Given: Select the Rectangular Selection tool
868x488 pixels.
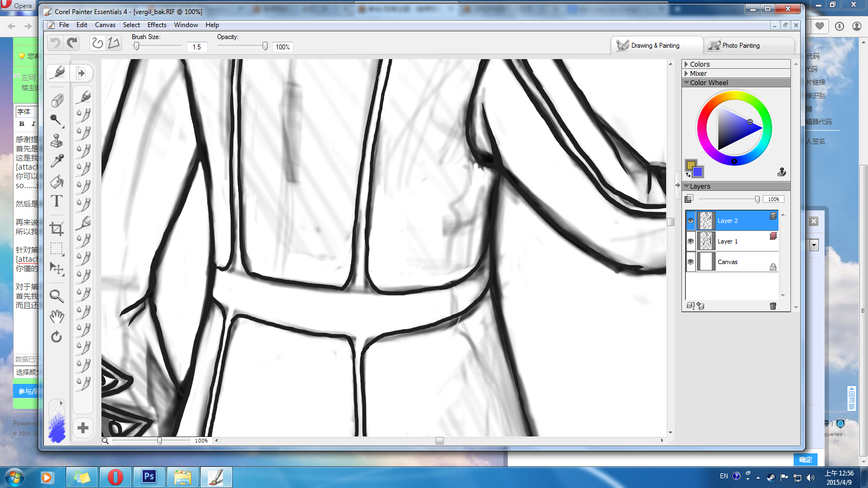Looking at the screenshot, I should point(56,249).
